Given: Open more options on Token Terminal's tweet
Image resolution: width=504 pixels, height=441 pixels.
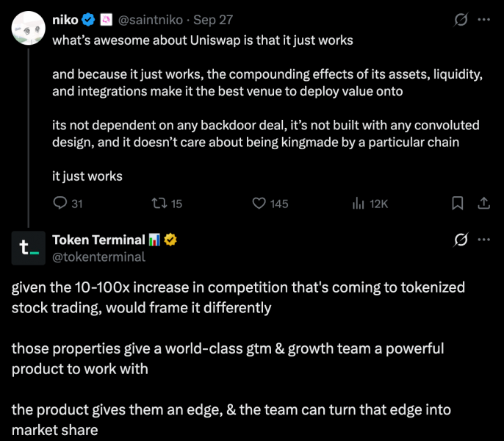Looking at the screenshot, I should click(x=483, y=240).
